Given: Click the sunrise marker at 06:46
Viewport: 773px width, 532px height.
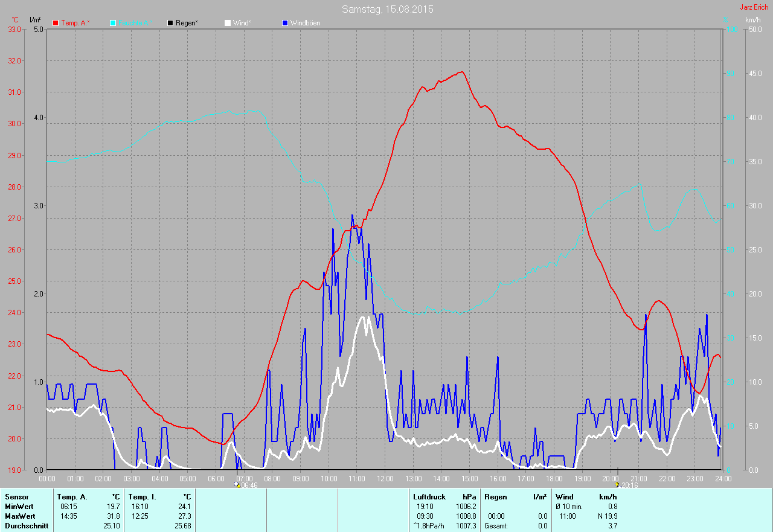Looking at the screenshot, I should point(237,484).
